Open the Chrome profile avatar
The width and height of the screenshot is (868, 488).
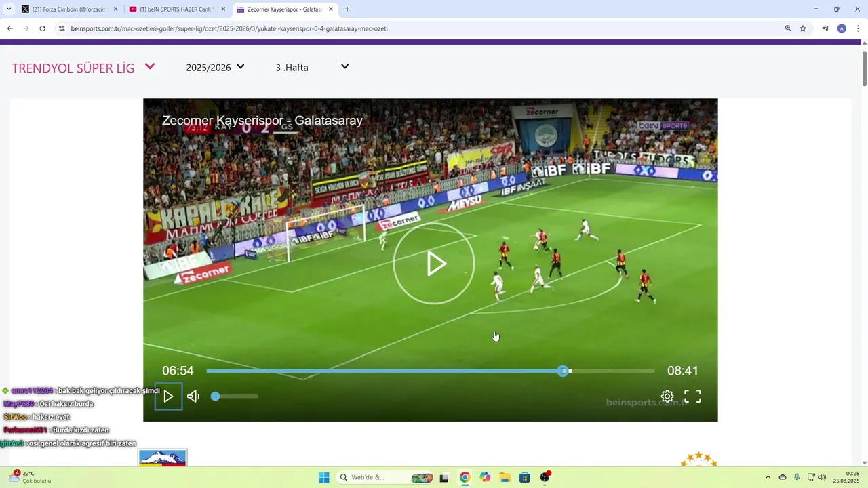(842, 28)
